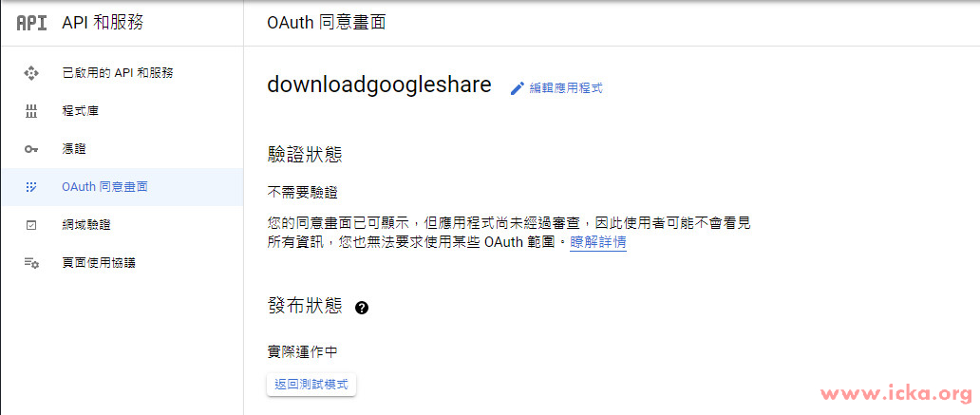
Task: Click the 編輯應用程式 link
Action: point(566,88)
